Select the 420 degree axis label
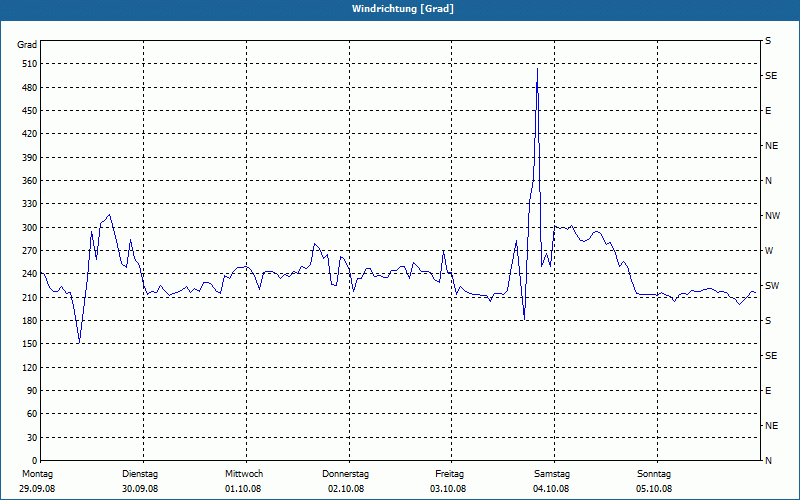 31,134
